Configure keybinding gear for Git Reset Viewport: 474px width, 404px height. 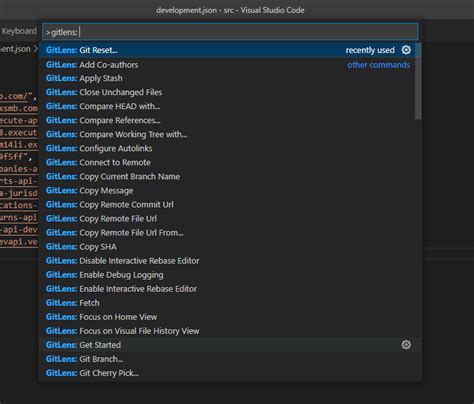click(406, 50)
